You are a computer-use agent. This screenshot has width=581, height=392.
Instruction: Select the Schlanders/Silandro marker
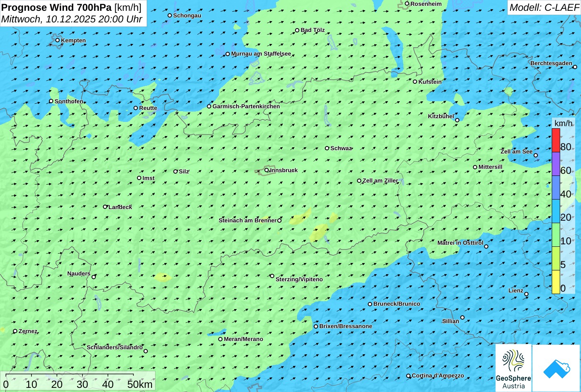click(x=146, y=351)
